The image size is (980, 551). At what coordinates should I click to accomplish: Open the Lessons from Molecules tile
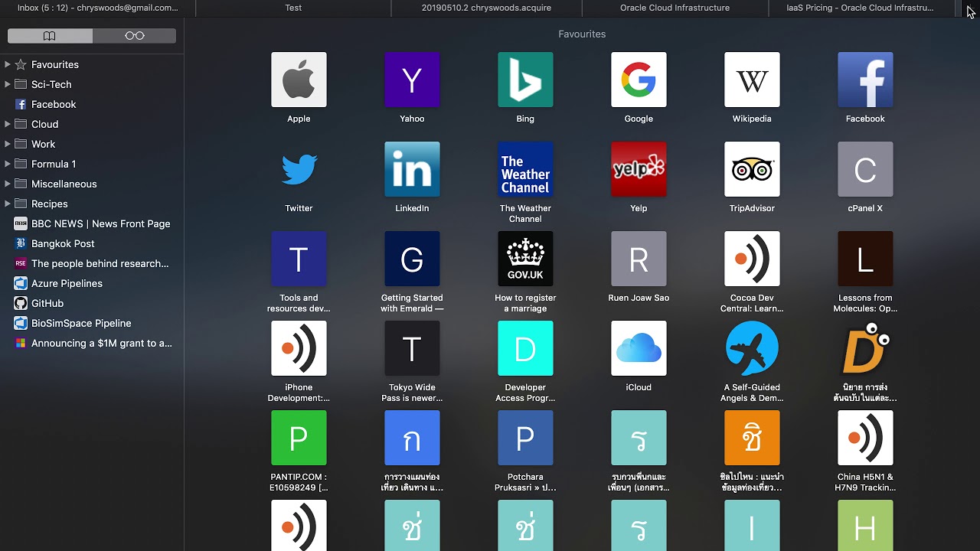coord(865,259)
